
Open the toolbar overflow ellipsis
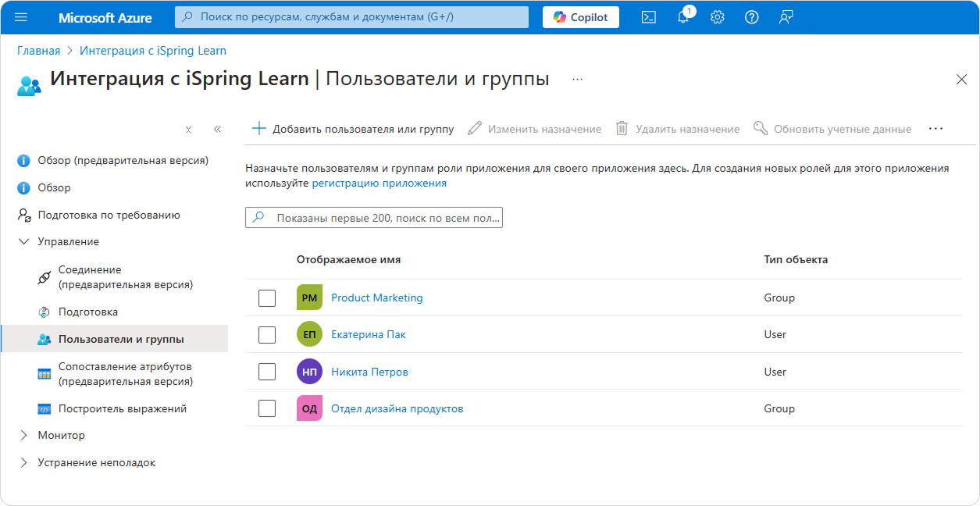pyautogui.click(x=935, y=129)
